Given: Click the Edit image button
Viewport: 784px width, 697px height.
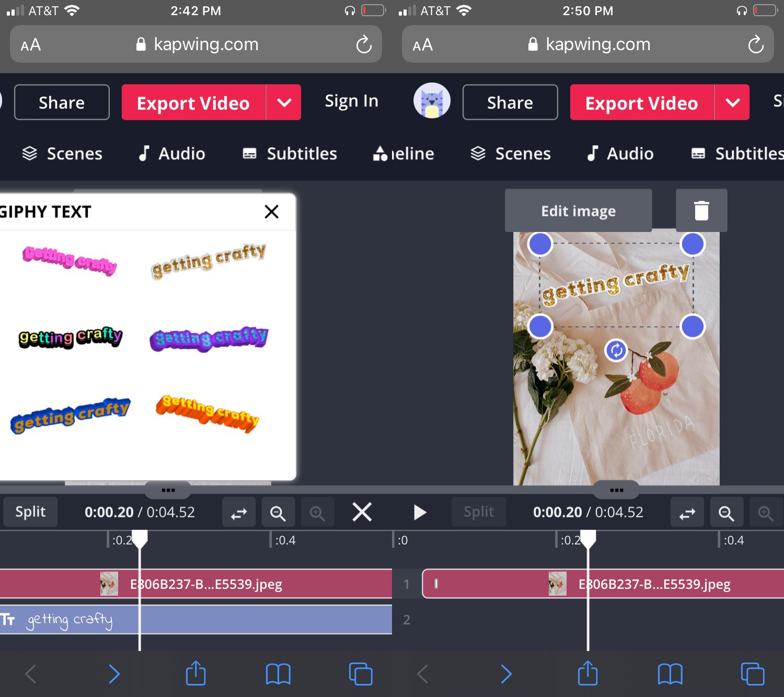Looking at the screenshot, I should pyautogui.click(x=578, y=211).
